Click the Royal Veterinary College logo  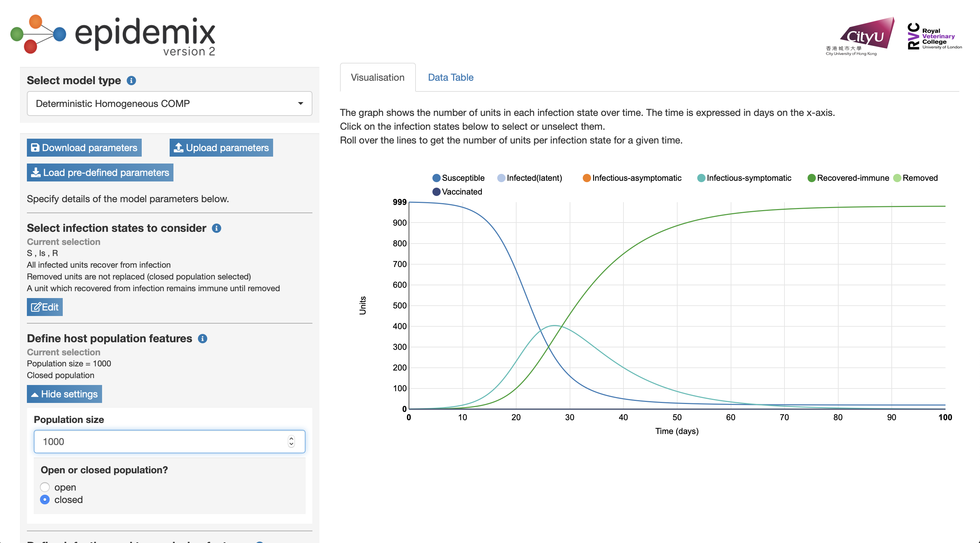[934, 37]
